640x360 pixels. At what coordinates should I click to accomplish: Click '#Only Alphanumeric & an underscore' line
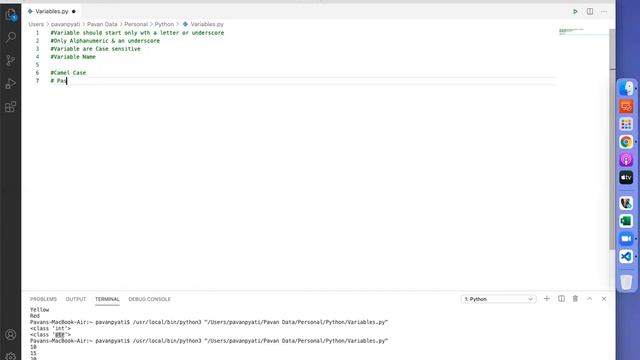(105, 41)
